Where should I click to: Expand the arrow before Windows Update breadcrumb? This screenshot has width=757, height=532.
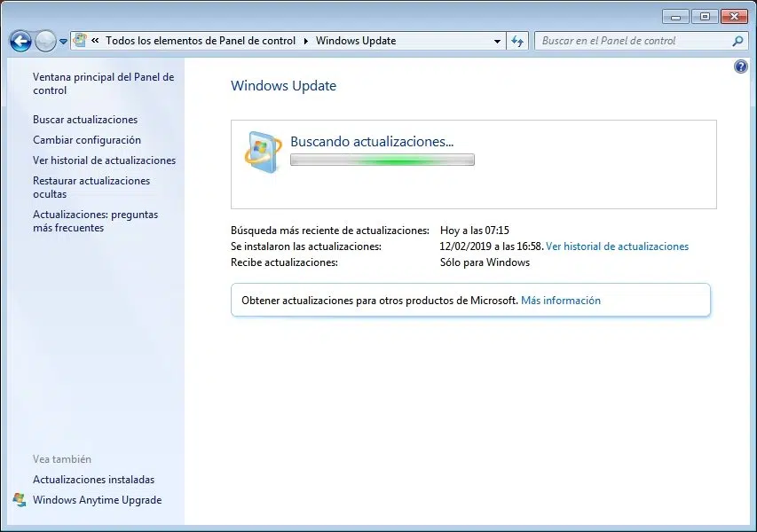coord(305,41)
